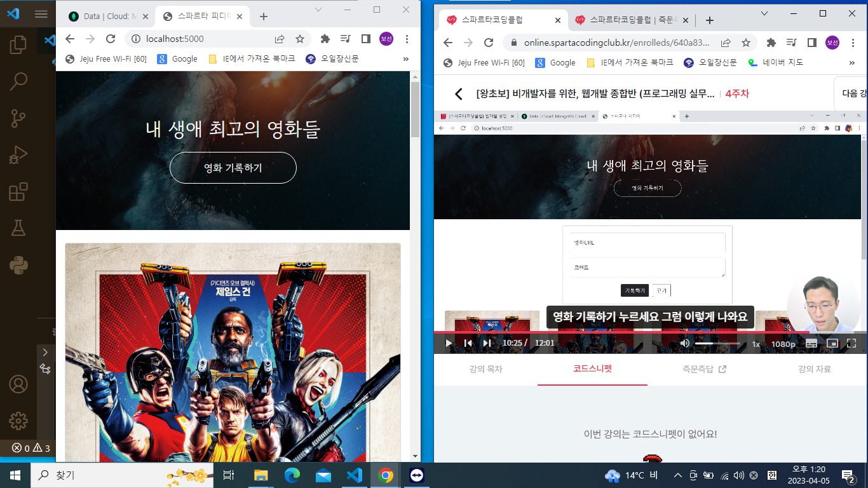The height and width of the screenshot is (488, 868).
Task: Open 오일장신문 bookmark in left Chrome
Action: tap(332, 59)
